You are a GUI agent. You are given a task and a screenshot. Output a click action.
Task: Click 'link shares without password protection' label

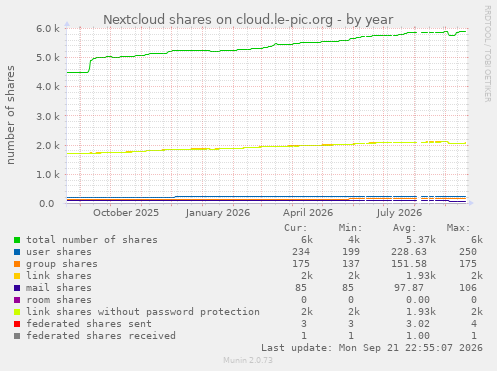pos(143,312)
